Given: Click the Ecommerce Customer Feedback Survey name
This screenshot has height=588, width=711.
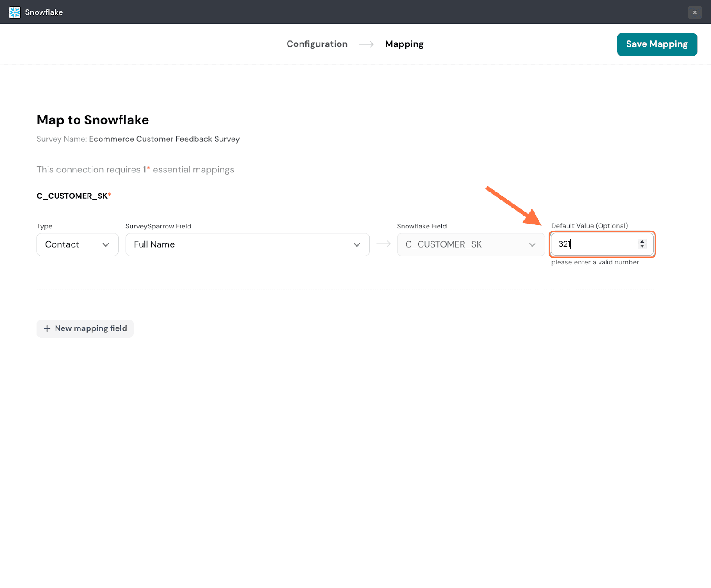Looking at the screenshot, I should pos(164,139).
